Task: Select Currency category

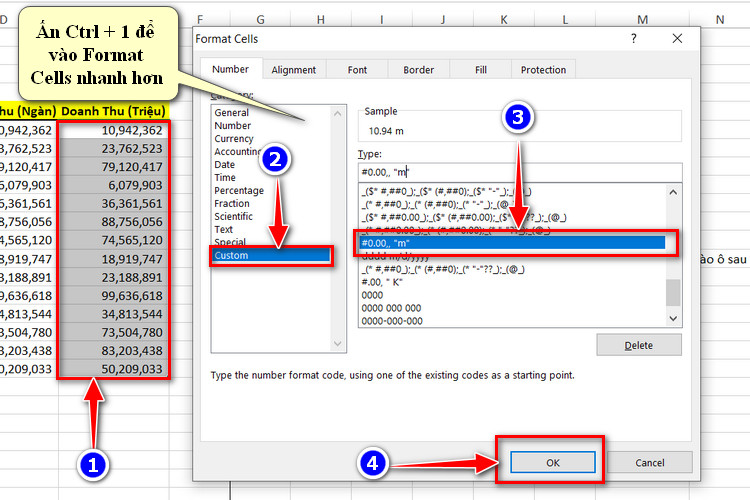Action: pyautogui.click(x=234, y=138)
